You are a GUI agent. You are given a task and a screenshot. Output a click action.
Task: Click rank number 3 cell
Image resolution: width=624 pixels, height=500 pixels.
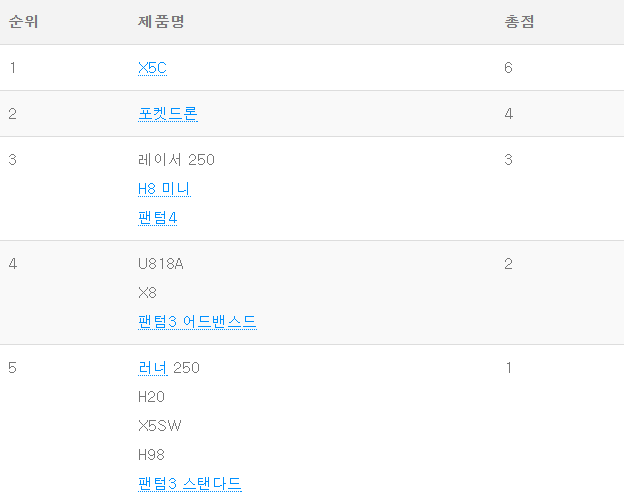[12, 160]
